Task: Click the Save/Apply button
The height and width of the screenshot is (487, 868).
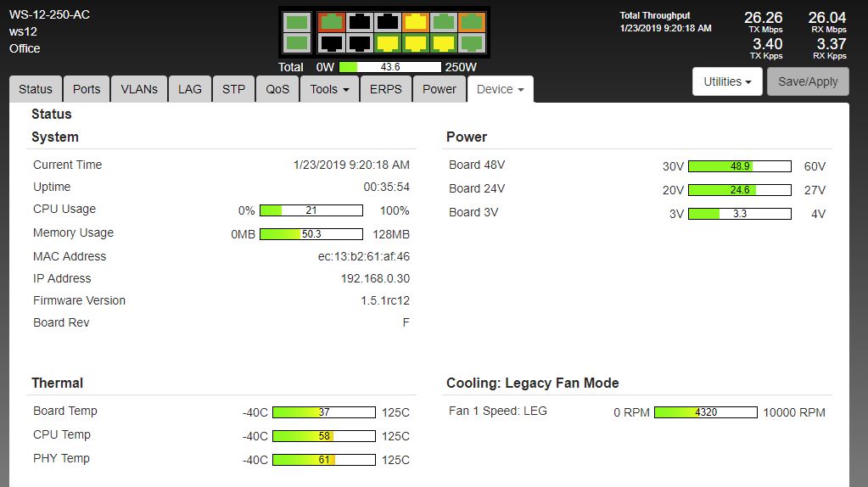Action: [808, 81]
